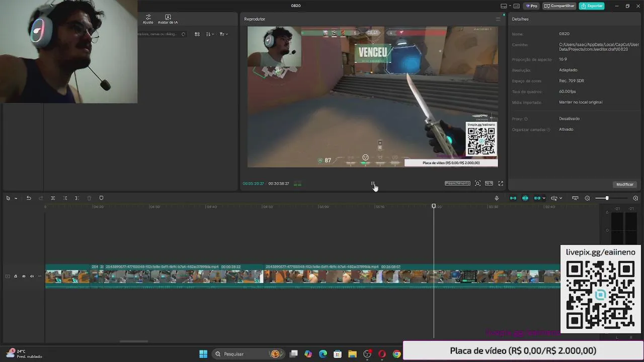Undo the last edit

pos(29,198)
